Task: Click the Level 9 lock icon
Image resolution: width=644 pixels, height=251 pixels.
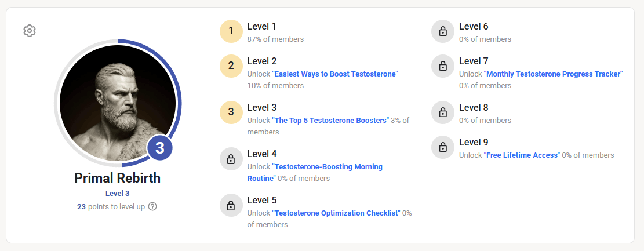Action: [442, 147]
